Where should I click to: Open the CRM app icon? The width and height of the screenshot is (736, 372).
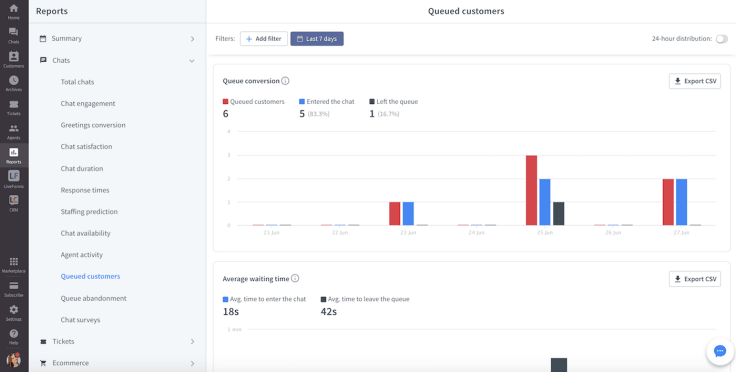click(14, 200)
